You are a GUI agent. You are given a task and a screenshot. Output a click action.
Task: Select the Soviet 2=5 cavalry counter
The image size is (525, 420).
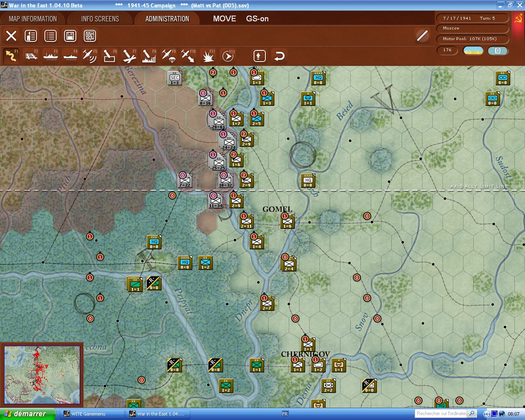(257, 119)
